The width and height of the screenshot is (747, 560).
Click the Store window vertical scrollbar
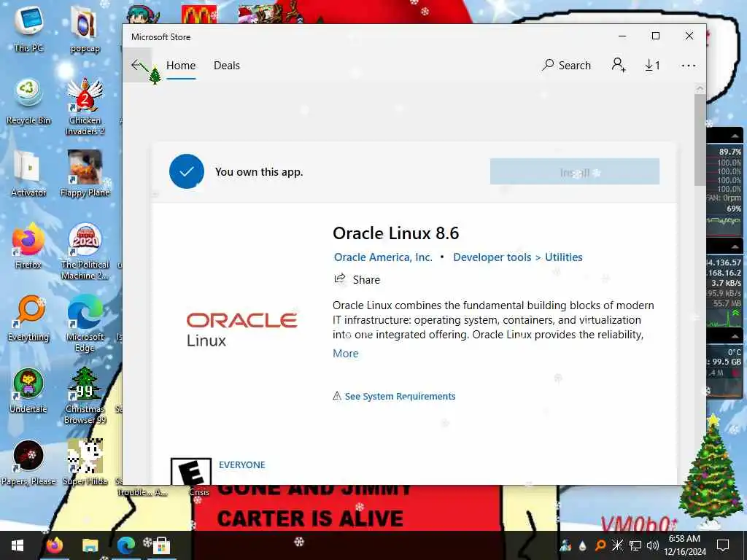click(x=700, y=140)
